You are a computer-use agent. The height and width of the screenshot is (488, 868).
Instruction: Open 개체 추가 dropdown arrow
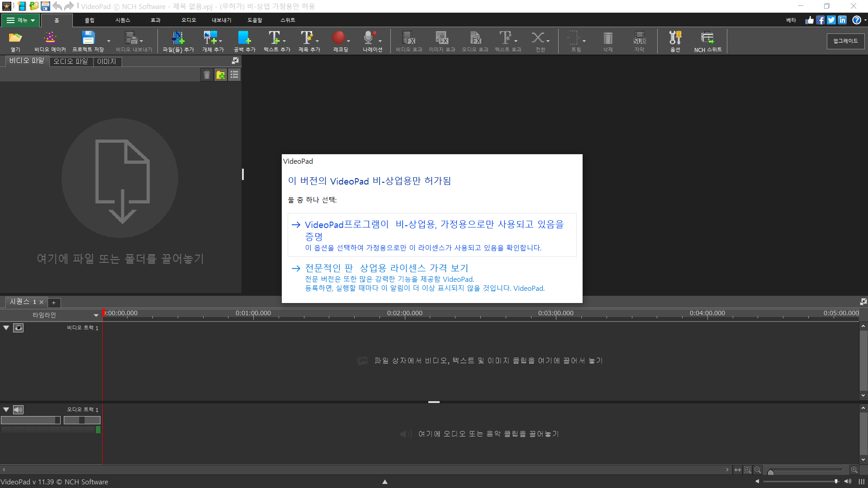point(221,41)
